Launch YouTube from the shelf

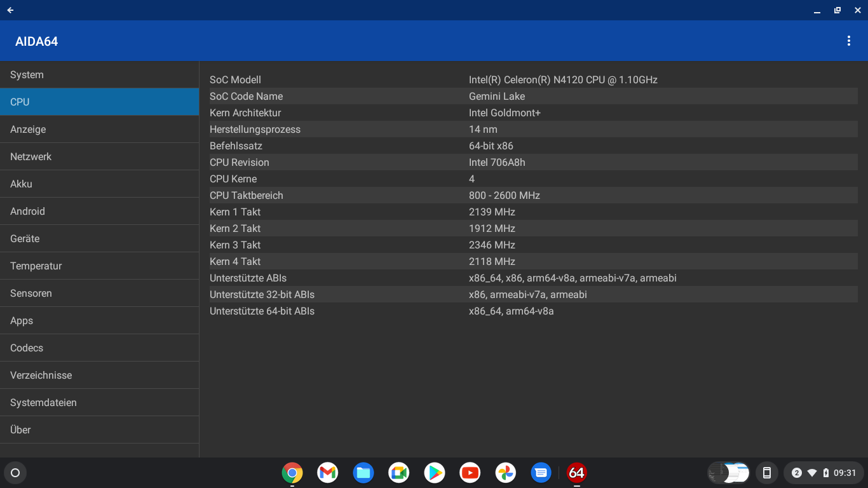pos(470,473)
